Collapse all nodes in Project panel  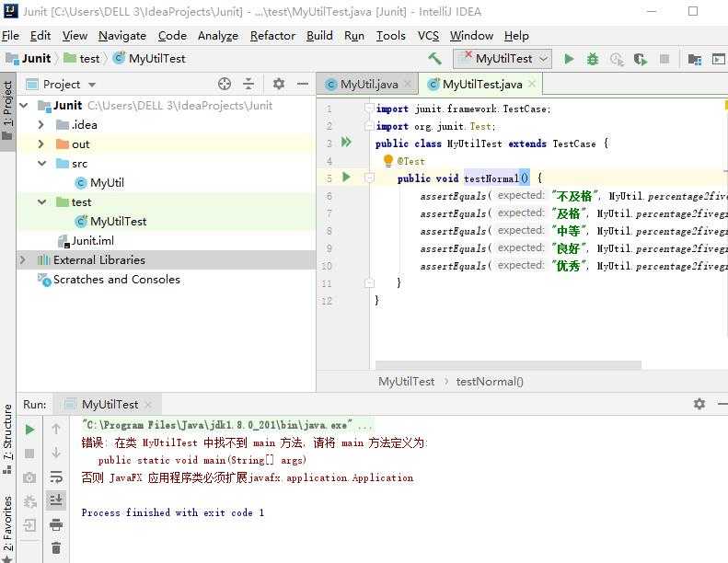[248, 84]
